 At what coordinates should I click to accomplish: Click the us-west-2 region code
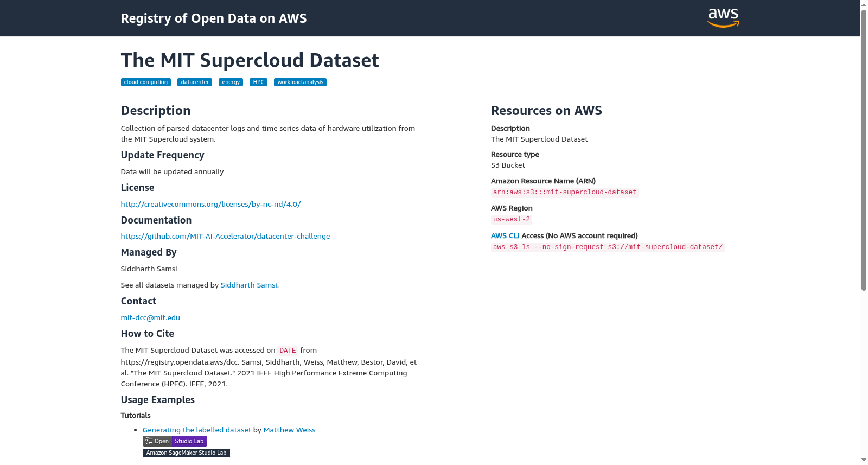point(512,220)
